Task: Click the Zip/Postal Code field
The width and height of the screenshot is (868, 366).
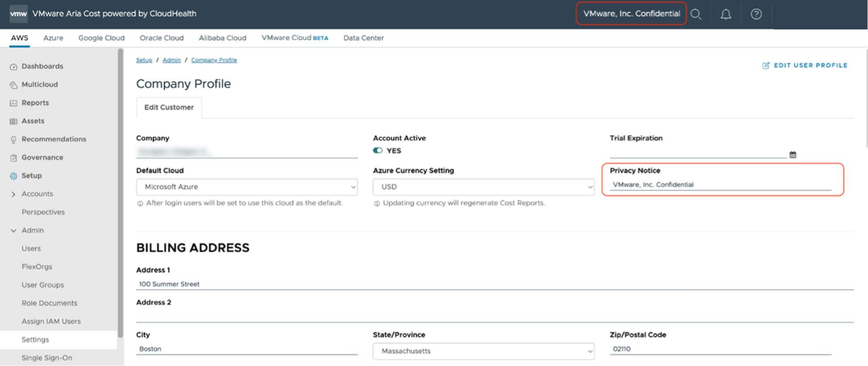Action: click(721, 349)
